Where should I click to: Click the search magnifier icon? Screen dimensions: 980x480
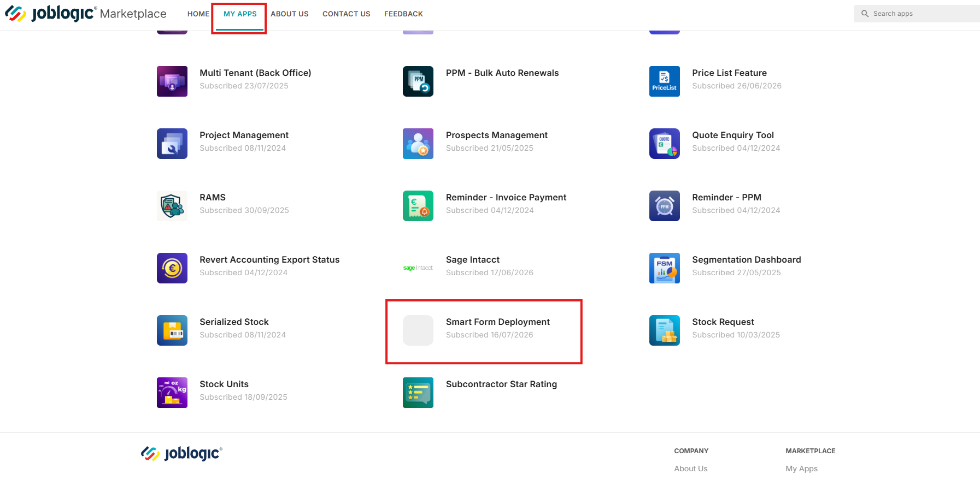coord(865,14)
